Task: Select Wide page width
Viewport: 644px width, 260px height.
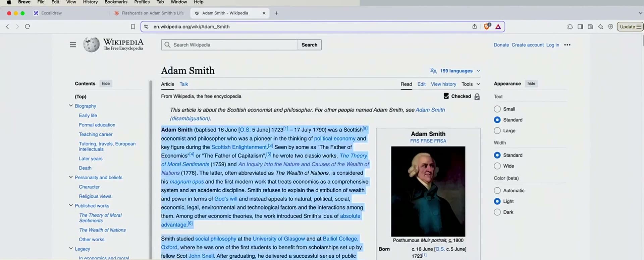Action: [x=497, y=166]
